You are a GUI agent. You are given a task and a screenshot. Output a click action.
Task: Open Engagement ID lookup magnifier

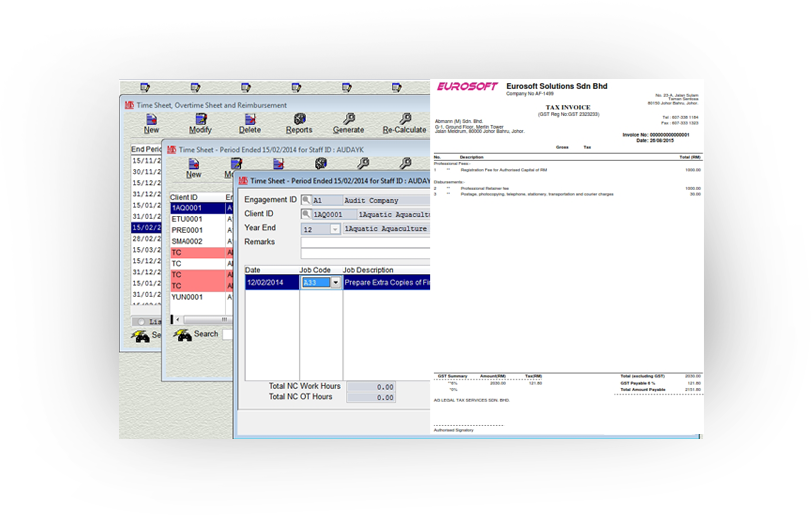pyautogui.click(x=306, y=200)
